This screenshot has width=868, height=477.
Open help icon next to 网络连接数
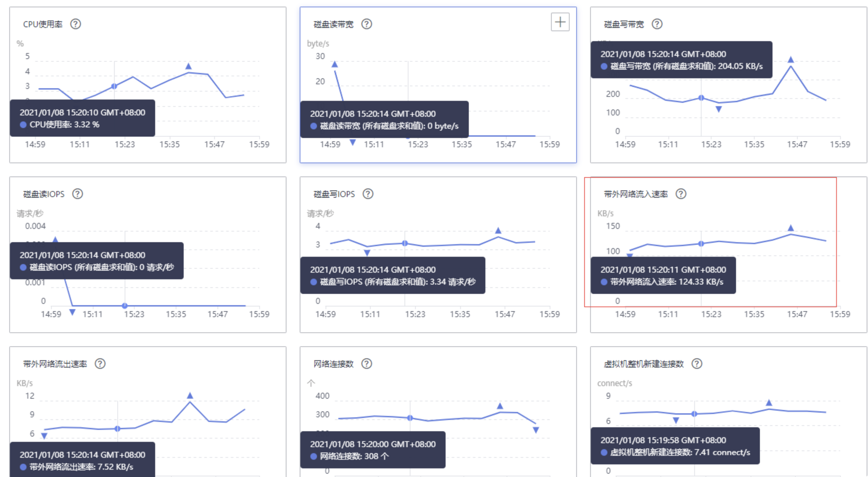pyautogui.click(x=367, y=364)
